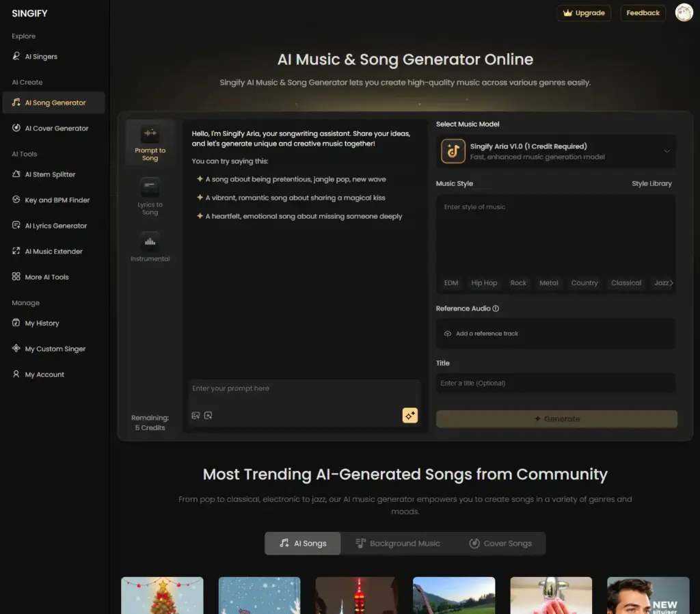Add the Metal style tag
This screenshot has height=614, width=700.
pos(549,282)
